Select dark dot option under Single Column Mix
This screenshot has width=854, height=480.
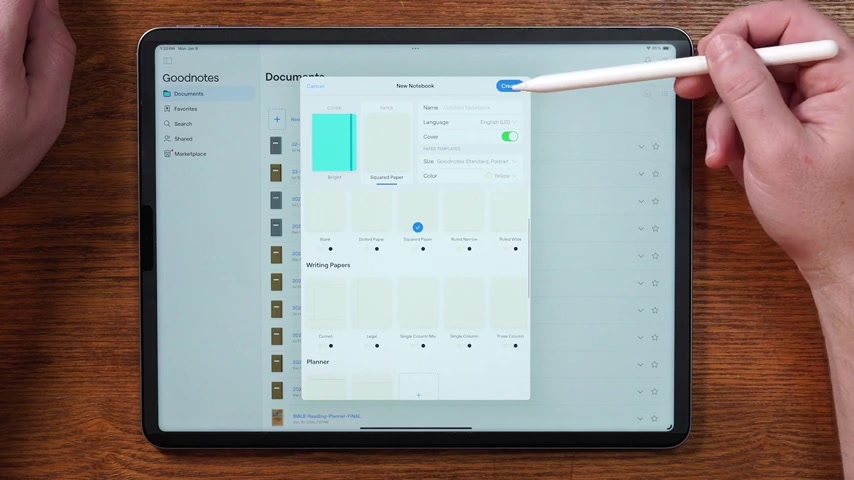423,346
